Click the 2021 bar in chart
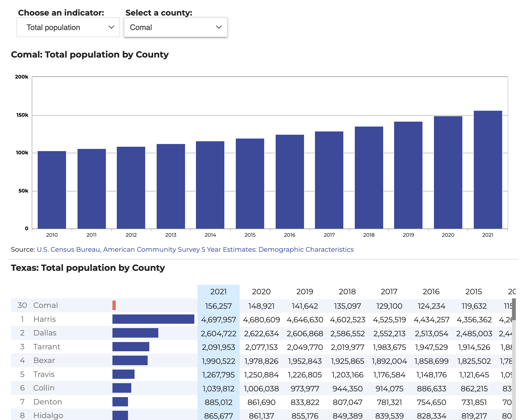 point(488,170)
